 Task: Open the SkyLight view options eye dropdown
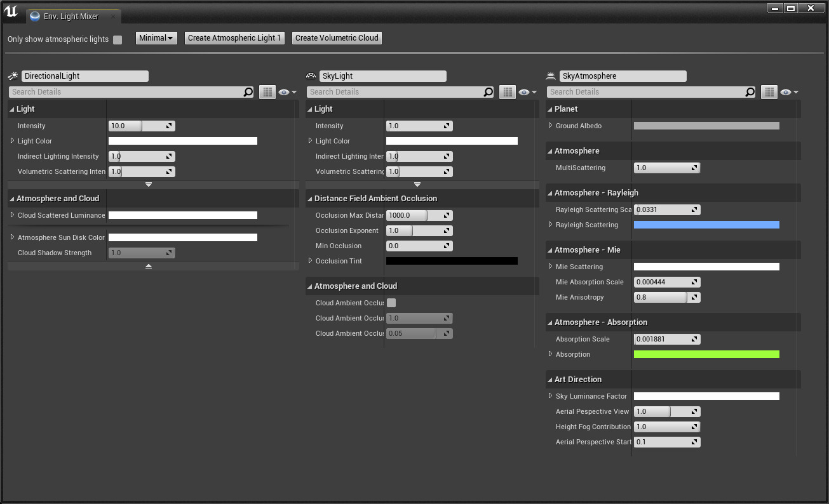(x=527, y=92)
